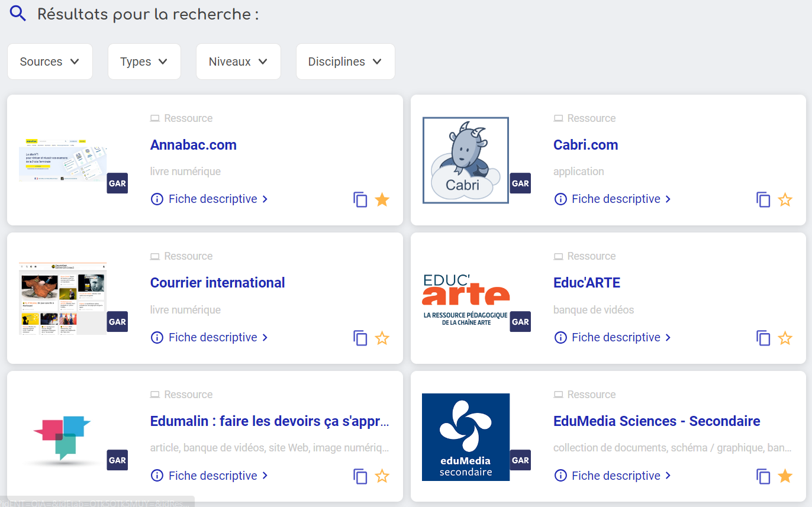812x507 pixels.
Task: Select the EduMedia Sciences - Secondaire title link
Action: pos(656,421)
